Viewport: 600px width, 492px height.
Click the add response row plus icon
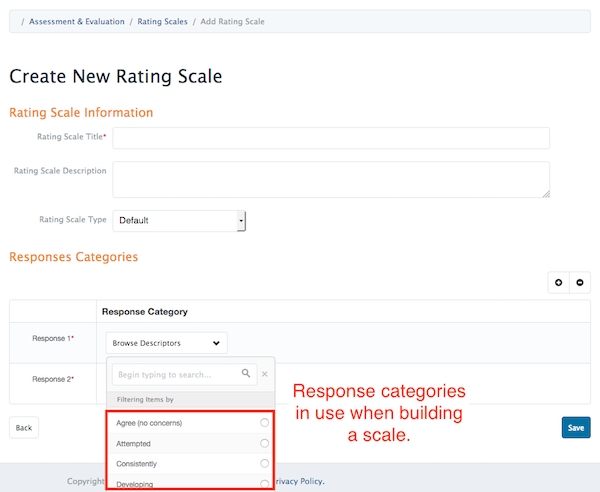tap(560, 283)
